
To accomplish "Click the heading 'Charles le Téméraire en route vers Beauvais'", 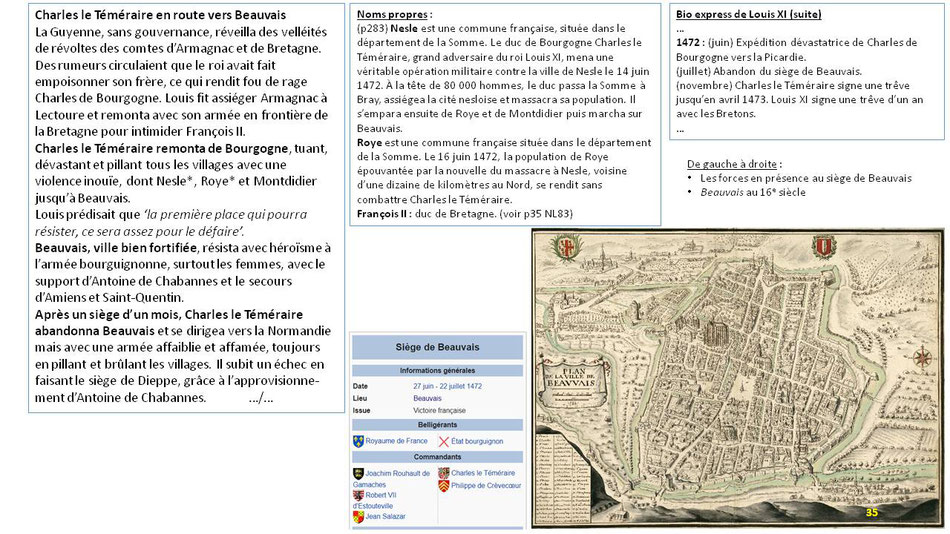I will pyautogui.click(x=161, y=15).
